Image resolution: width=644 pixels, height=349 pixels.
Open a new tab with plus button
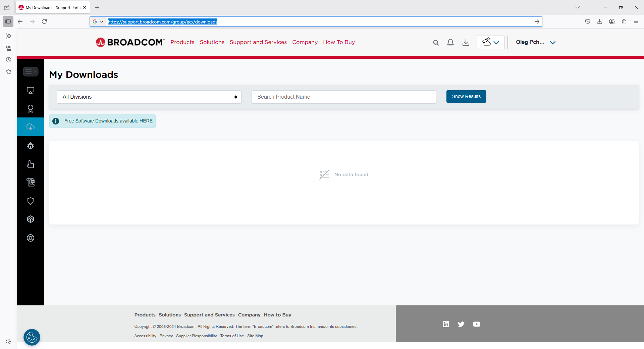click(97, 7)
